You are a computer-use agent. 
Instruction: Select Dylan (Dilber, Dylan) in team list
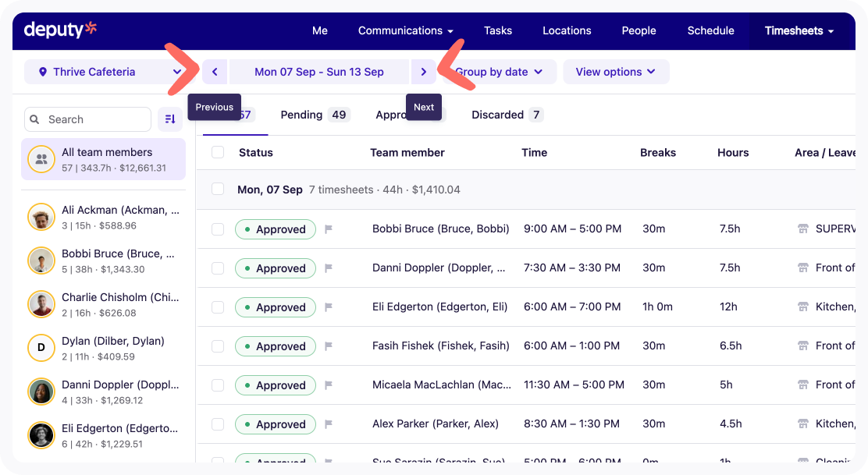click(x=104, y=348)
